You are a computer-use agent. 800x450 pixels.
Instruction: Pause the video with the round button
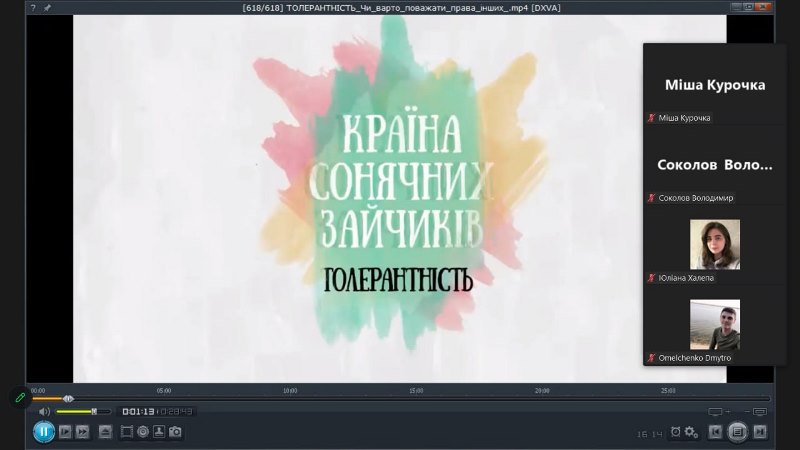click(x=44, y=432)
